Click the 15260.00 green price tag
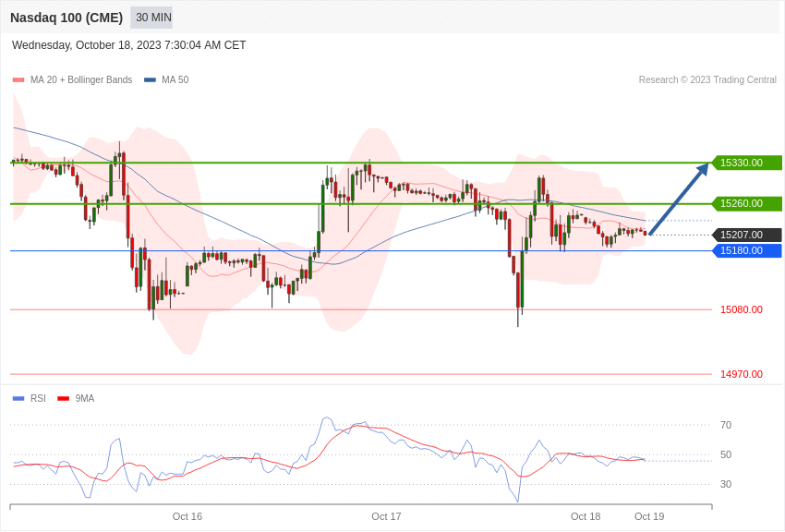This screenshot has width=785, height=532. point(746,203)
